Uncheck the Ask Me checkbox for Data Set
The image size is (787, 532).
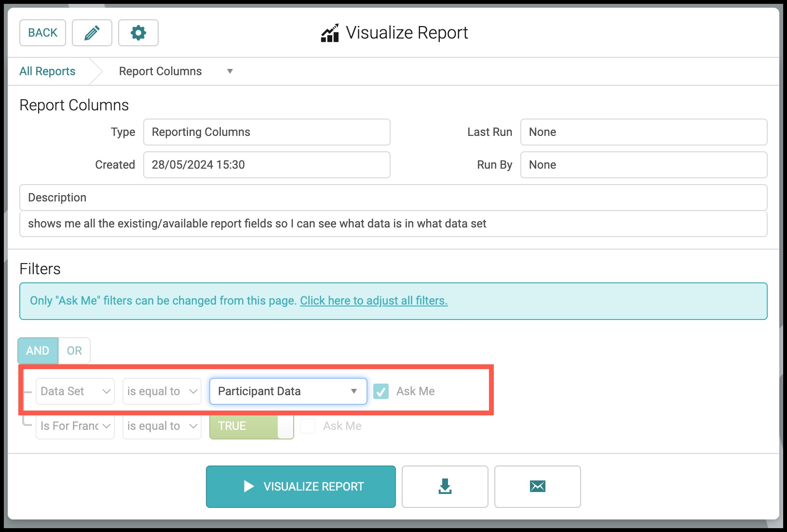[x=381, y=391]
